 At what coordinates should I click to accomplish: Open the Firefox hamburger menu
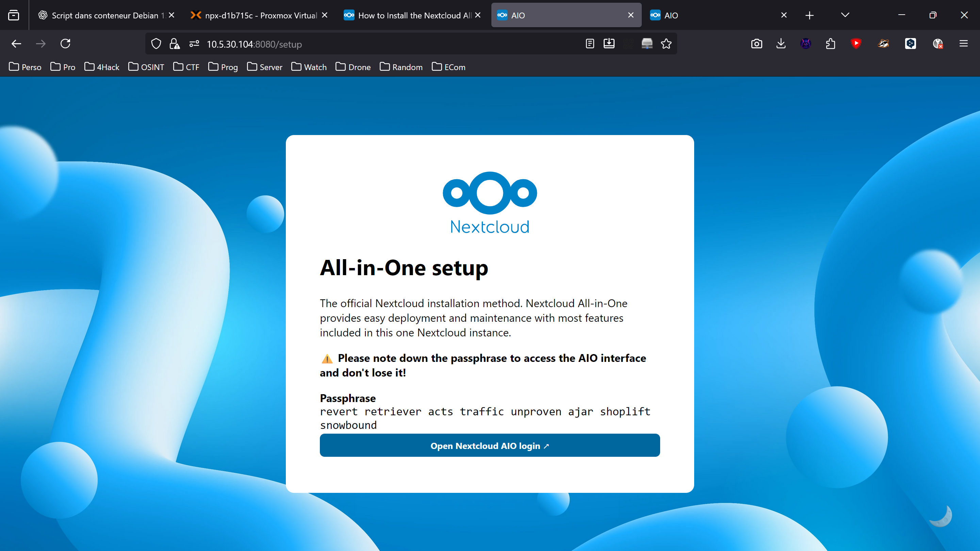(963, 44)
